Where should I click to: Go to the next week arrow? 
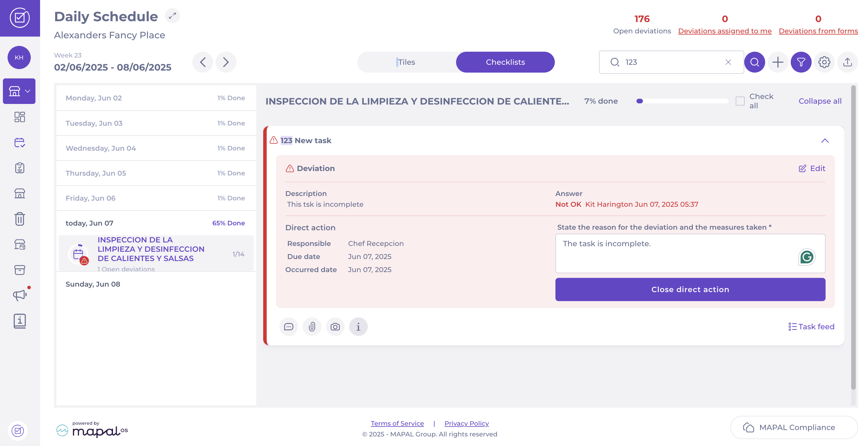(x=226, y=62)
